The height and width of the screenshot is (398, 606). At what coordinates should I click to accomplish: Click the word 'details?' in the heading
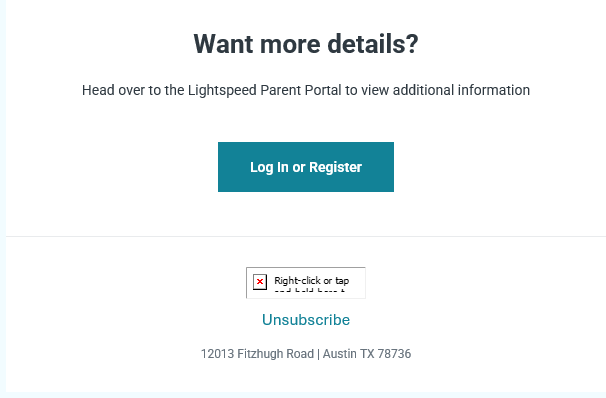(x=373, y=44)
